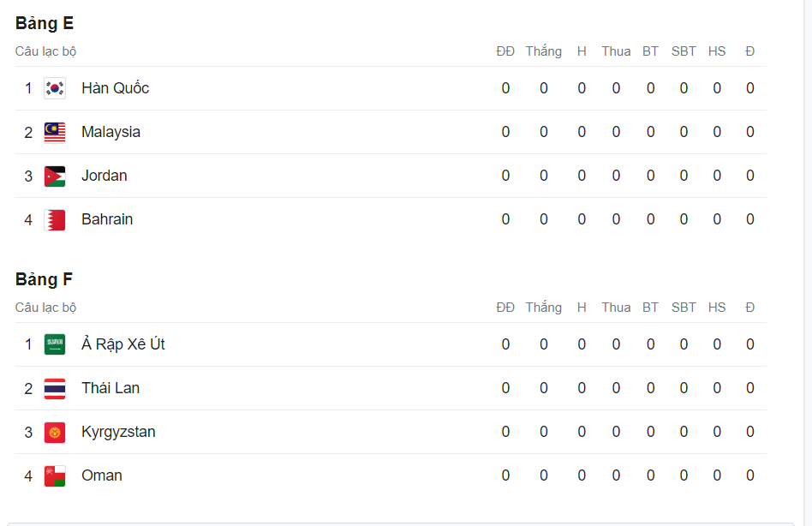Click the Bahrain flag icon
Image resolution: width=812 pixels, height=526 pixels.
[x=55, y=219]
